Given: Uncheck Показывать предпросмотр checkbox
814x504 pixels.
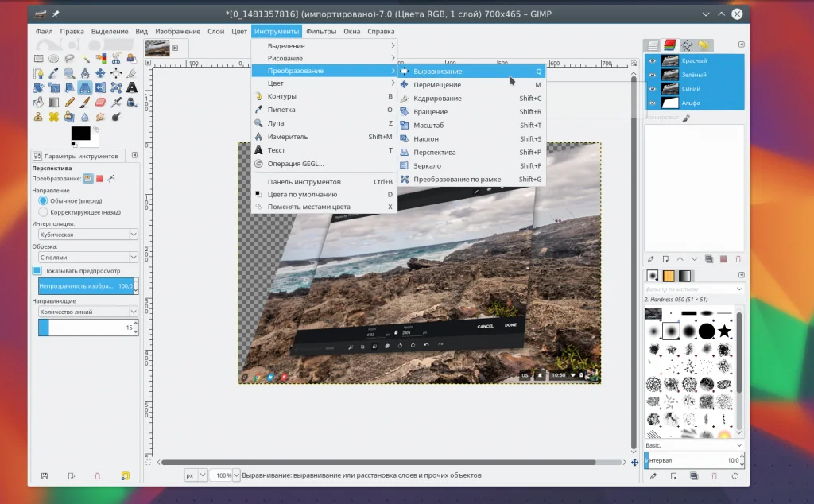Looking at the screenshot, I should pos(37,270).
